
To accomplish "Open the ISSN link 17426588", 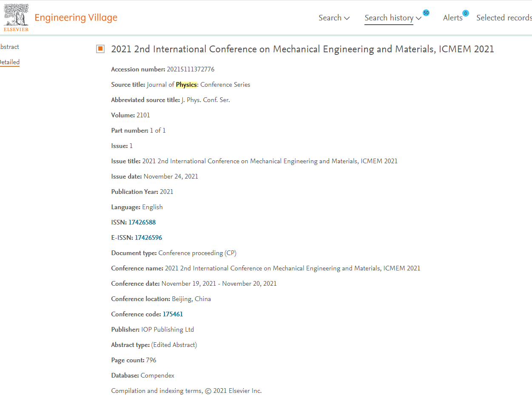I will point(142,222).
